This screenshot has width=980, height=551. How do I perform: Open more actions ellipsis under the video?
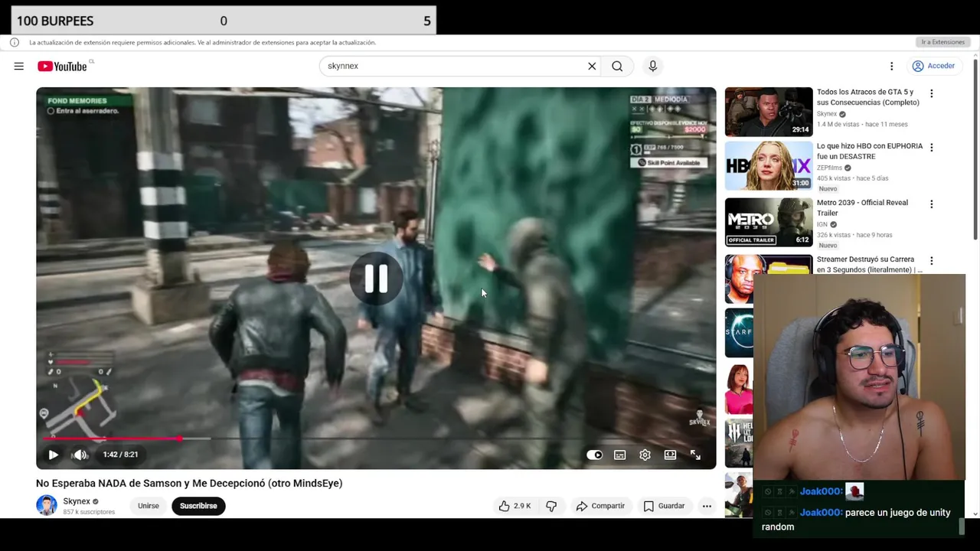(x=707, y=506)
